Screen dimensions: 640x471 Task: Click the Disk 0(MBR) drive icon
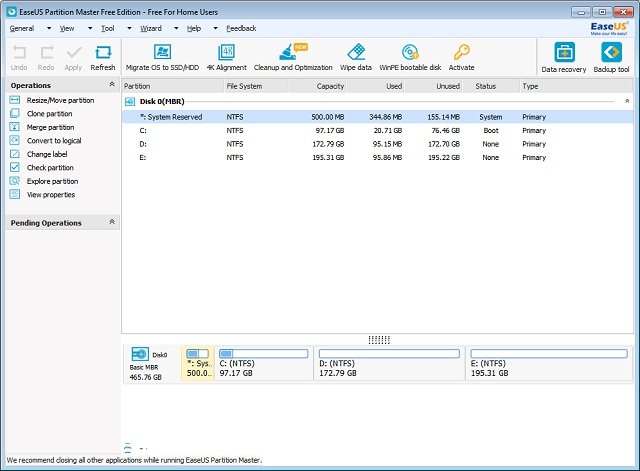[x=130, y=102]
